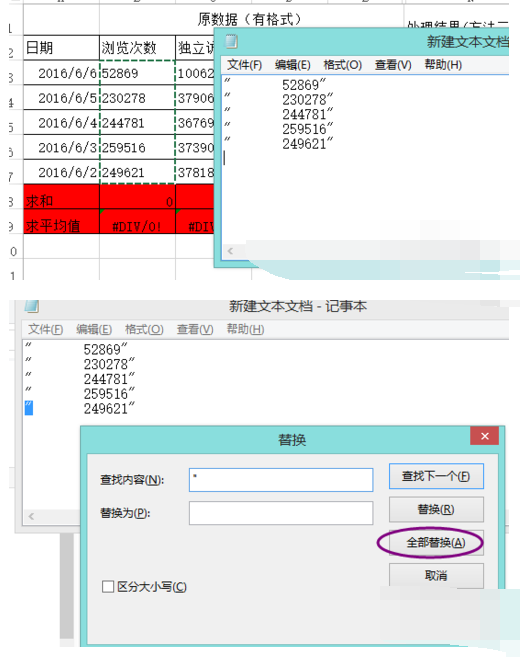The width and height of the screenshot is (522, 657).
Task: Click spreadsheet cell 37906
Action: tap(195, 98)
